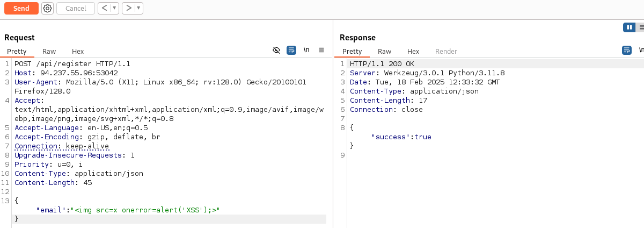The width and height of the screenshot is (644, 228).
Task: Click into the email JSON body line
Action: [x=129, y=210]
